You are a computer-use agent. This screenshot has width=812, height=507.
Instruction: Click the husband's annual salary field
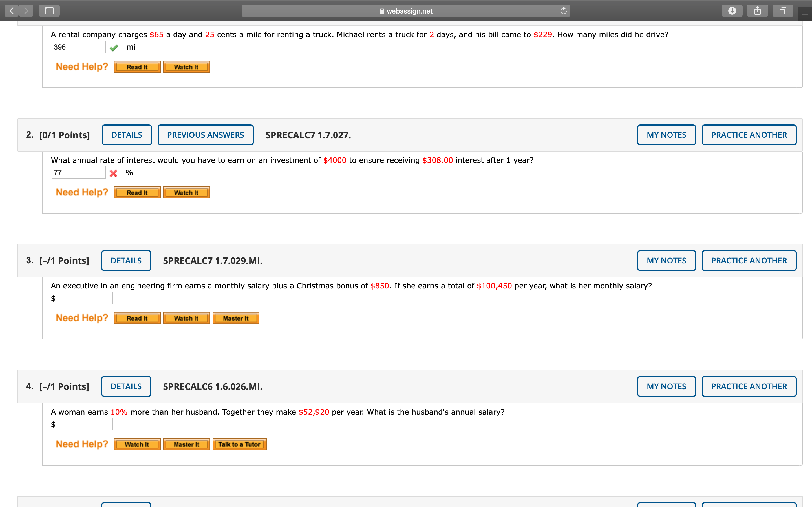click(86, 424)
